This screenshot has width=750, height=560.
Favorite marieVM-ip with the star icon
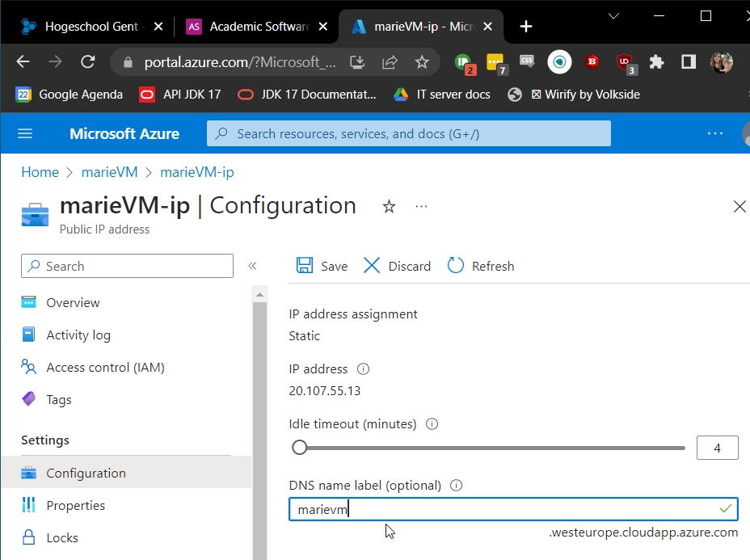coord(389,207)
